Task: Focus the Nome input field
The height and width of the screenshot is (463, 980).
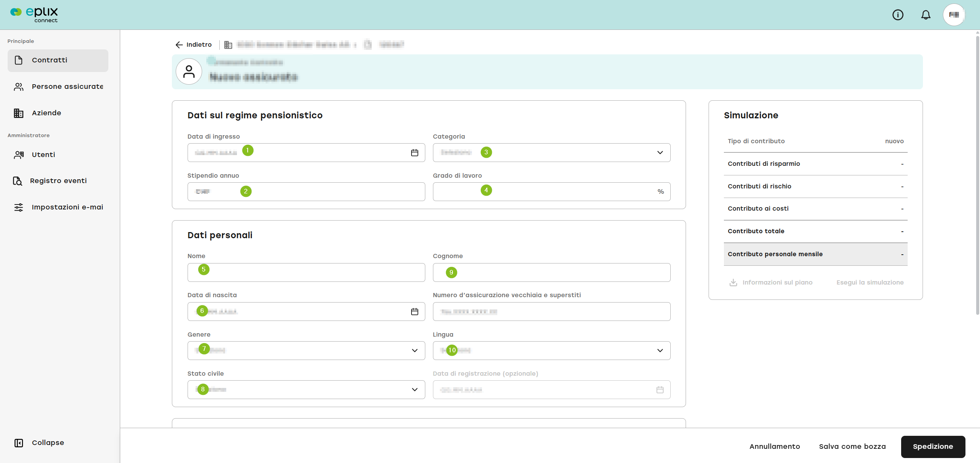Action: tap(306, 273)
